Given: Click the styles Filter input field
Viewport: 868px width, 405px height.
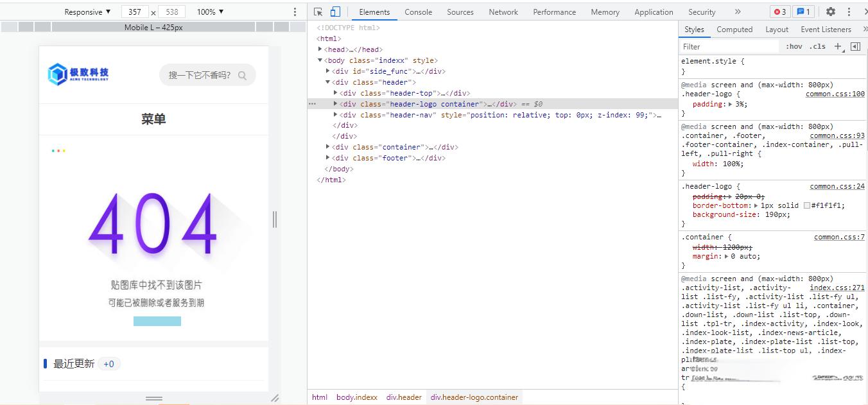Looking at the screenshot, I should tap(730, 46).
